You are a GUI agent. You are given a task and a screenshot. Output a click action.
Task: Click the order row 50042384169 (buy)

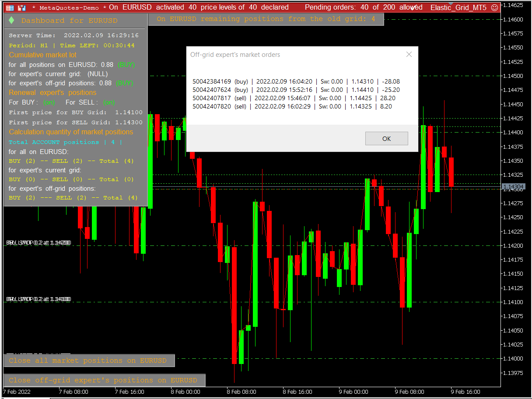coord(296,81)
